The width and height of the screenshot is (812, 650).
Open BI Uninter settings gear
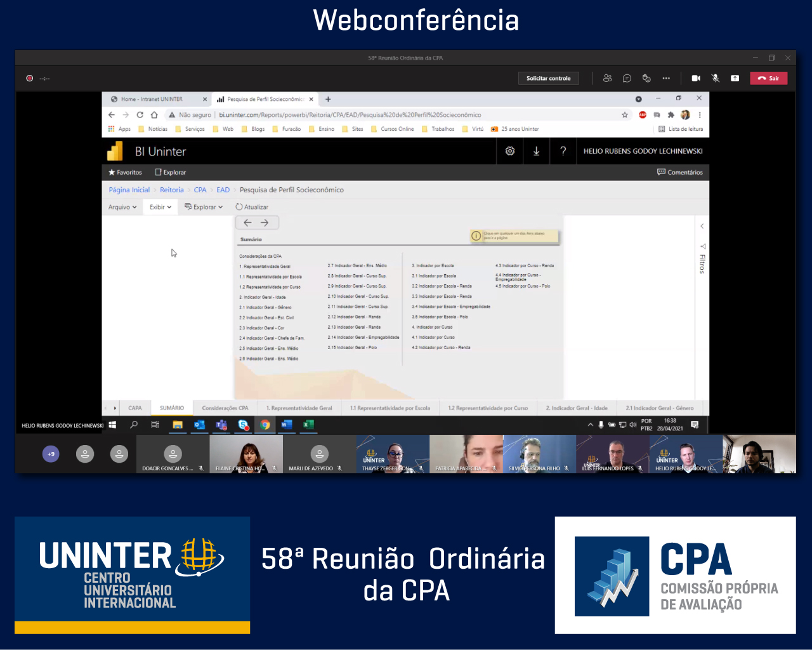point(509,151)
